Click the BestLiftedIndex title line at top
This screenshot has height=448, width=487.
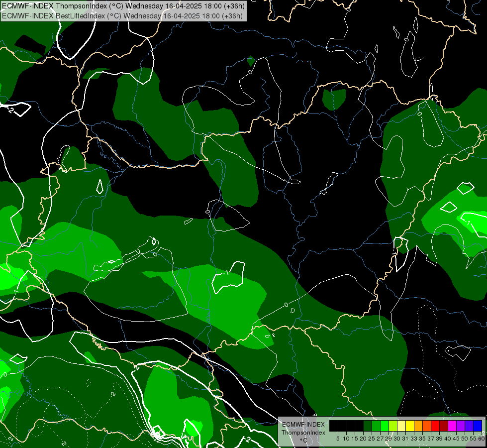pyautogui.click(x=122, y=16)
